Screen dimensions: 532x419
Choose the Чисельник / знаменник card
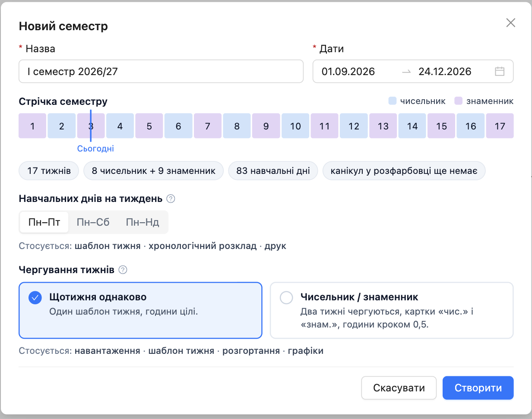[x=392, y=310]
